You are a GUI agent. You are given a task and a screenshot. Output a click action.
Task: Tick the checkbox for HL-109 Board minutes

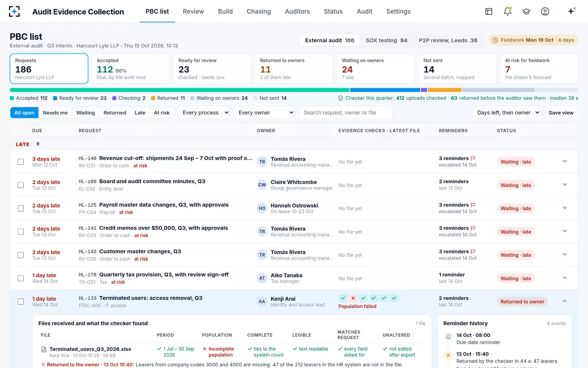click(x=20, y=185)
